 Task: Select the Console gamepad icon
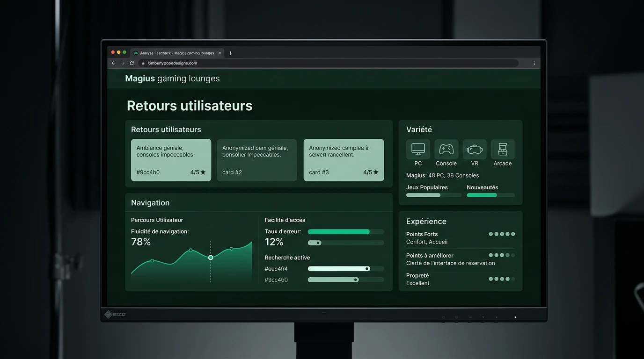pos(446,149)
